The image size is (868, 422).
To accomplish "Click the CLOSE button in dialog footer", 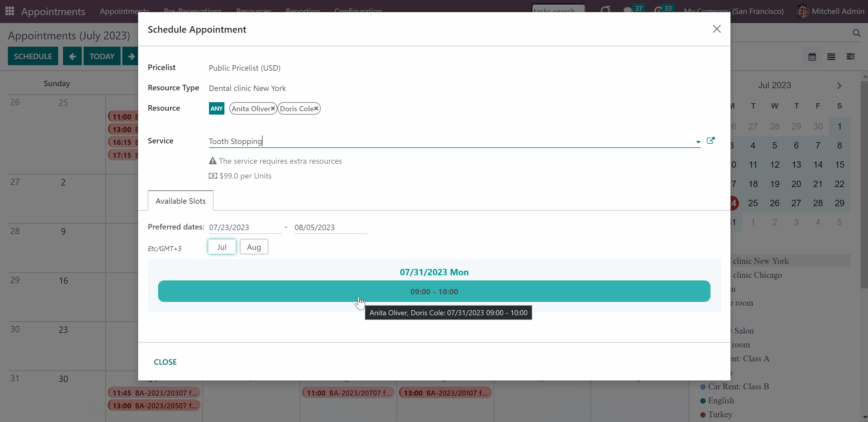I will tap(165, 362).
